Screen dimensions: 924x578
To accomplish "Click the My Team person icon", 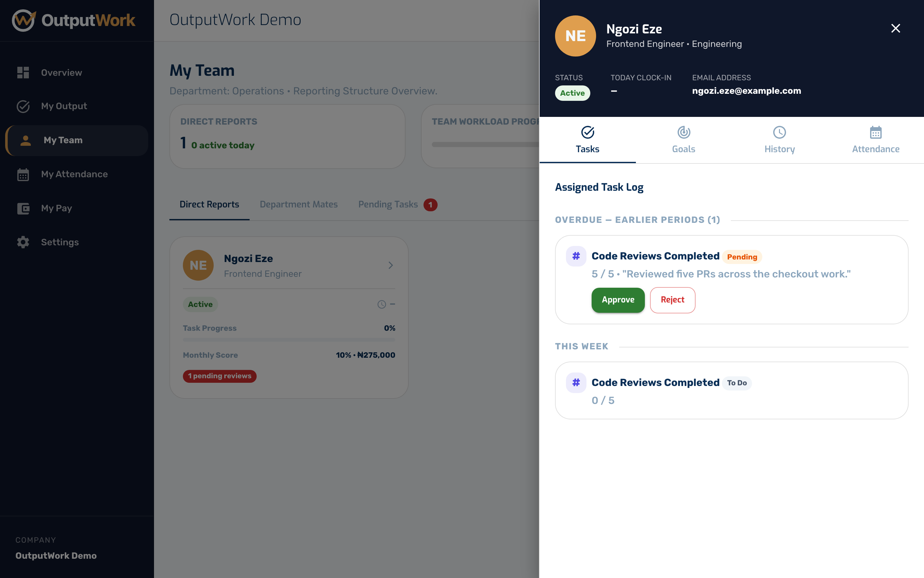I will point(26,140).
